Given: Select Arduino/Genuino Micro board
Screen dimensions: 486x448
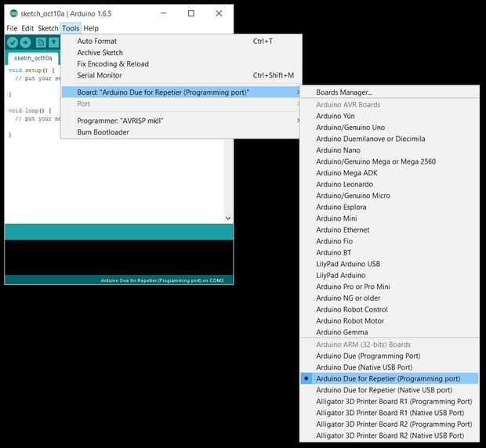Looking at the screenshot, I should [390, 196].
